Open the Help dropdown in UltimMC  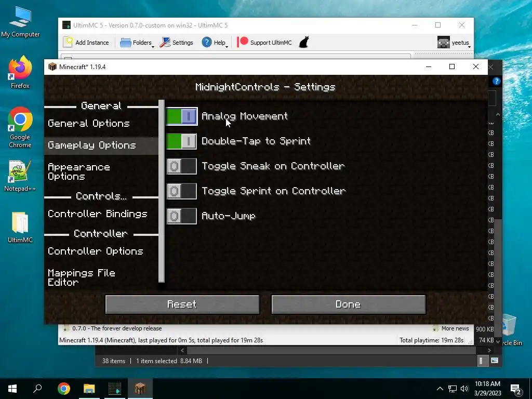tap(215, 43)
